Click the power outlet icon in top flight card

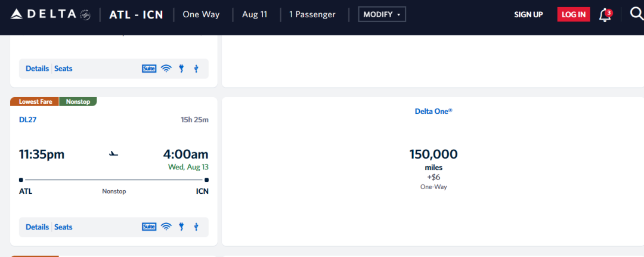point(181,69)
